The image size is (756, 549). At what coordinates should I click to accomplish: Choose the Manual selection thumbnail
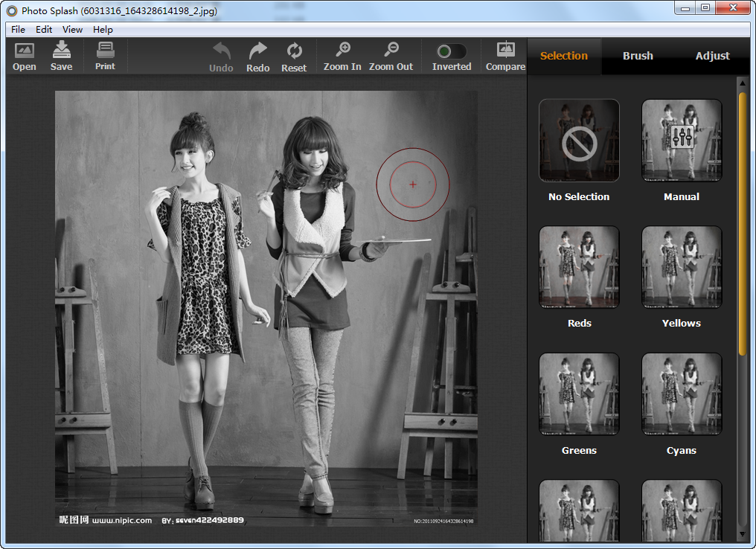click(682, 141)
